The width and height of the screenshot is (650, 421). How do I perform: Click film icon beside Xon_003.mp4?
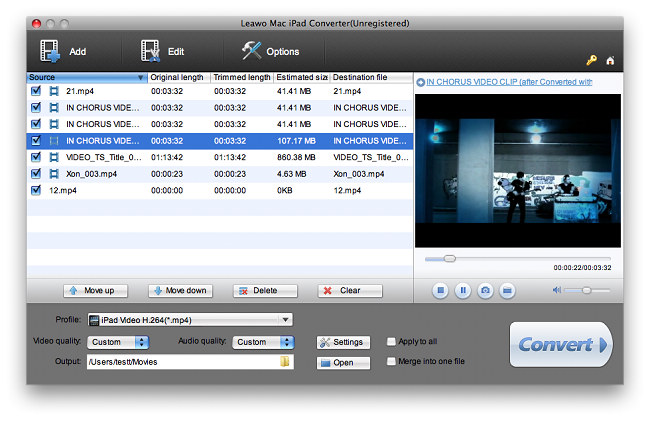54,174
